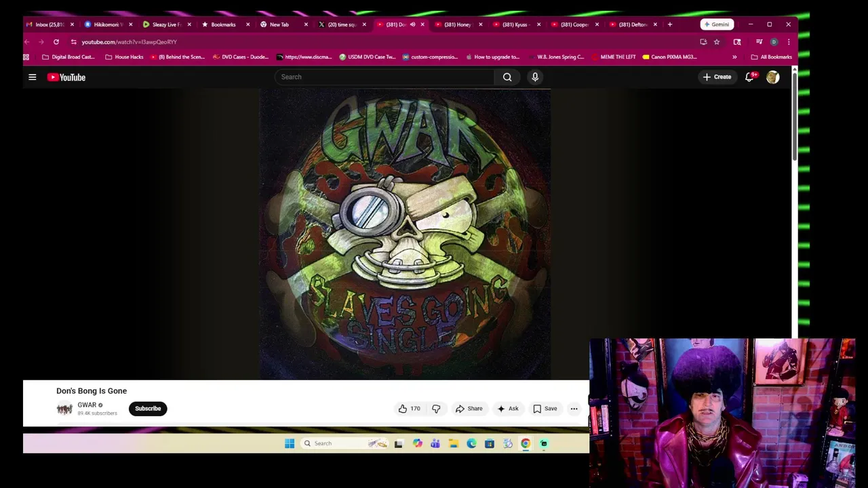868x488 pixels.
Task: Dislike the video with thumbs down
Action: [436, 409]
